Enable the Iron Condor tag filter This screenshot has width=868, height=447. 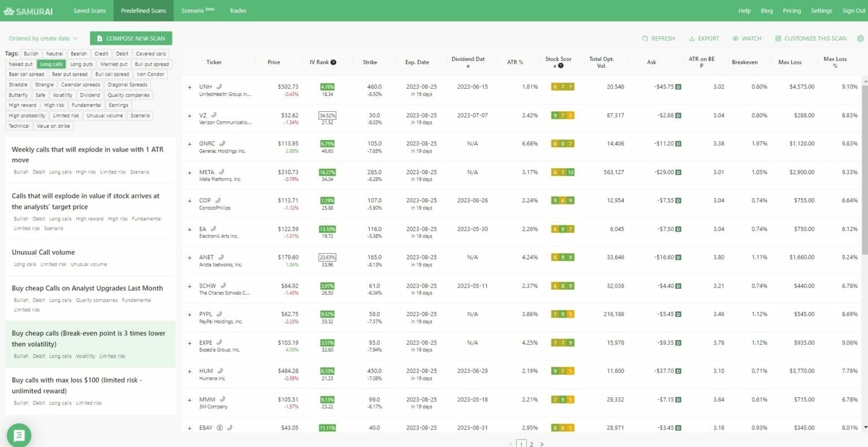(x=151, y=74)
